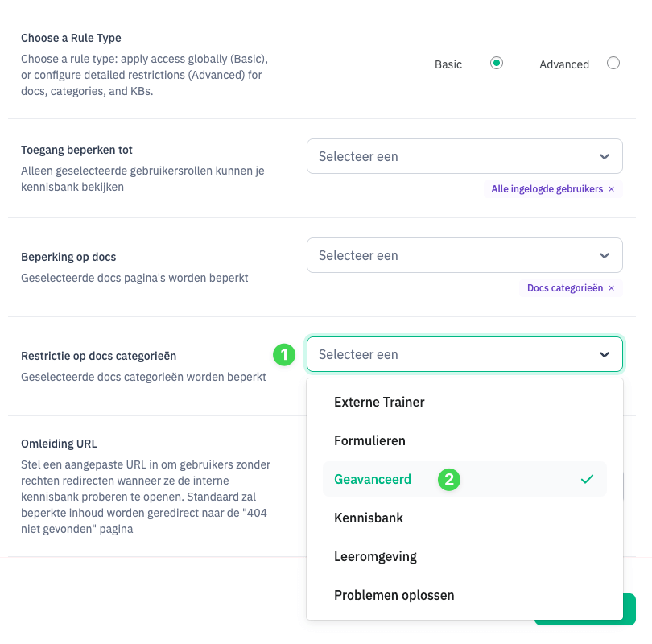Click the chevron in Restrictie categorieën dropdown
652x644 pixels.
tap(605, 354)
